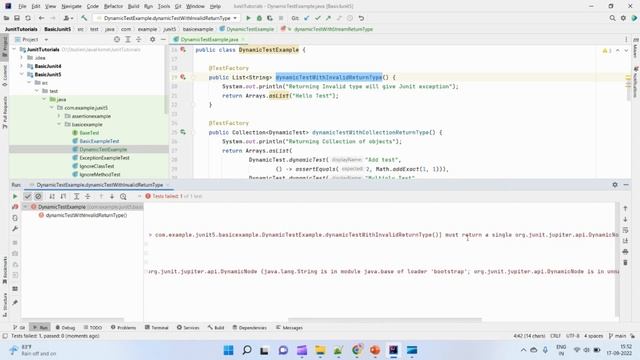Screen dimensions: 640x360
Task: Open Windows taskbar search magnifier
Action: [247, 350]
